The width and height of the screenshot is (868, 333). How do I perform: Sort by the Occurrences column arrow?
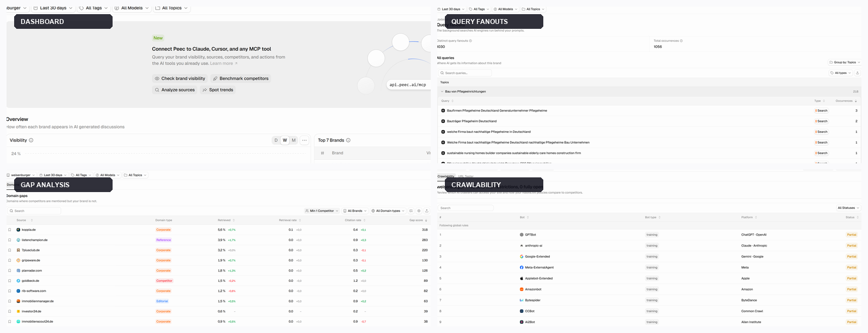point(856,101)
